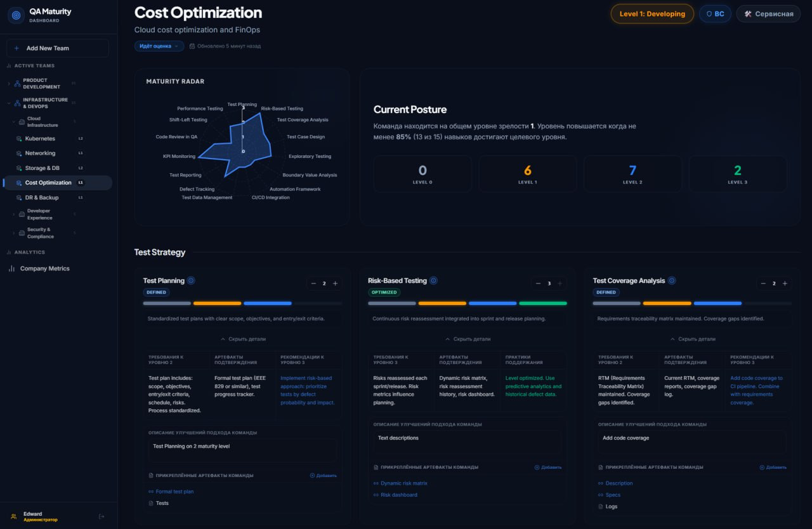Expand the Developer Experience group
Screen dimensions: 812x529
[x=13, y=214]
